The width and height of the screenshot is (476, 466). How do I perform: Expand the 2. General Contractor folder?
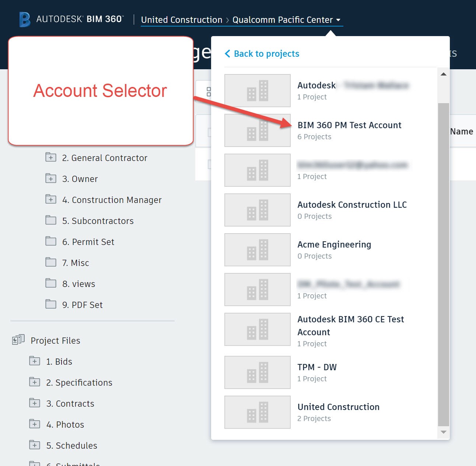pyautogui.click(x=51, y=157)
